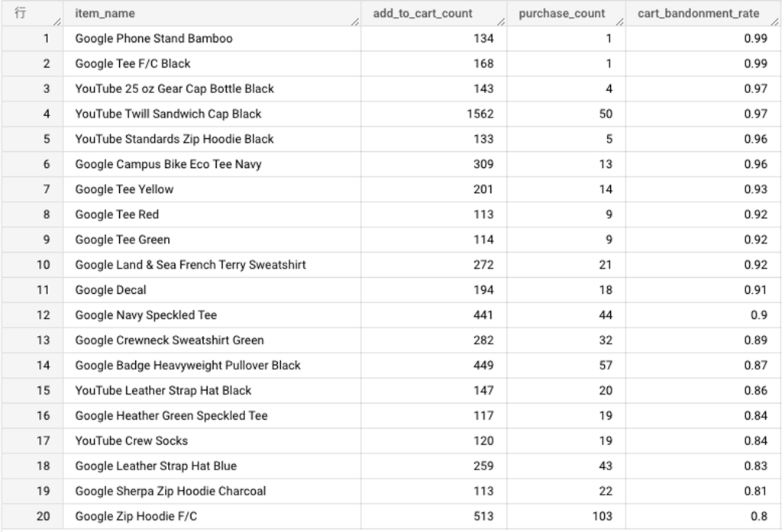The image size is (782, 532).
Task: Select the add_to_cart_count column header
Action: (434, 14)
